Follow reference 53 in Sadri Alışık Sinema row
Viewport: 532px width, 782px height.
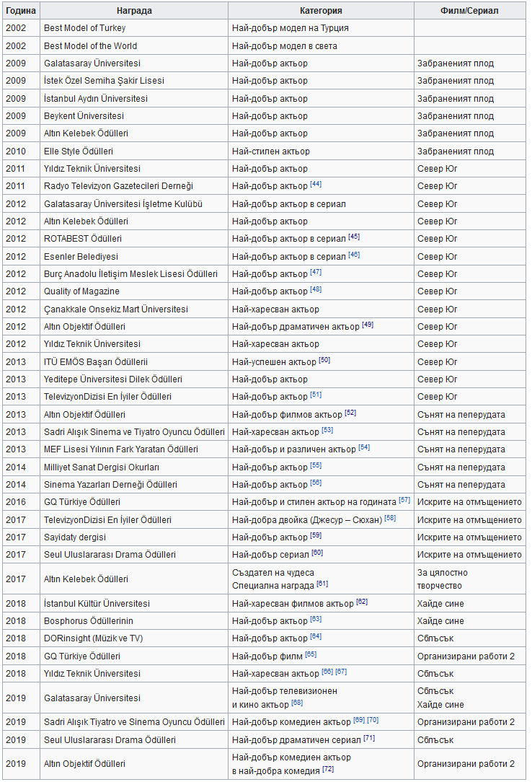(x=327, y=430)
